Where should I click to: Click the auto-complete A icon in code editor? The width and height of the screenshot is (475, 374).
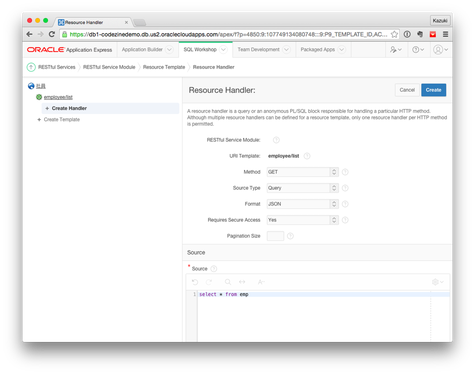click(261, 282)
